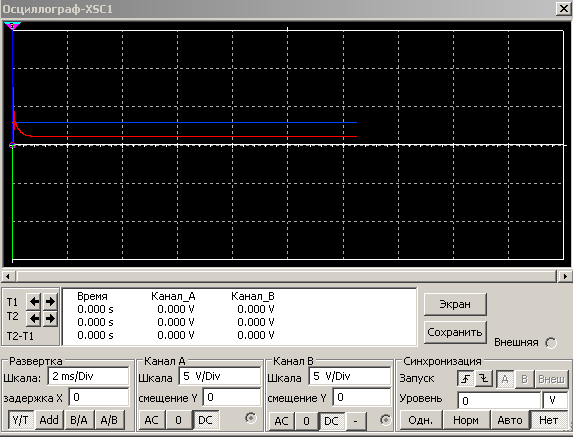Click the T1 cursor marker triangle
The height and width of the screenshot is (440, 573).
point(12,26)
